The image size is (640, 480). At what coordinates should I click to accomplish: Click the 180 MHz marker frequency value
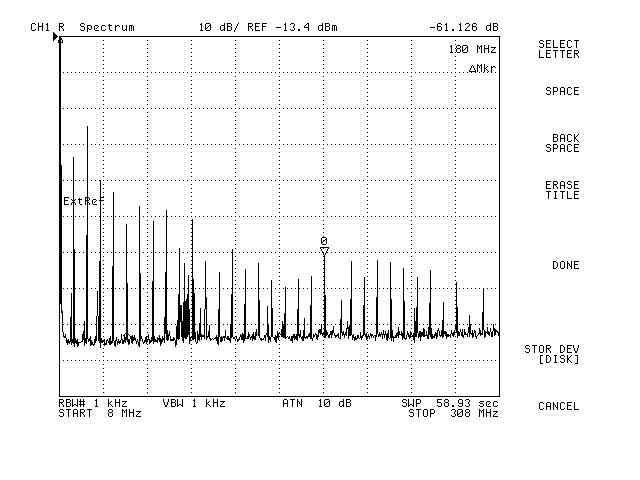click(473, 49)
